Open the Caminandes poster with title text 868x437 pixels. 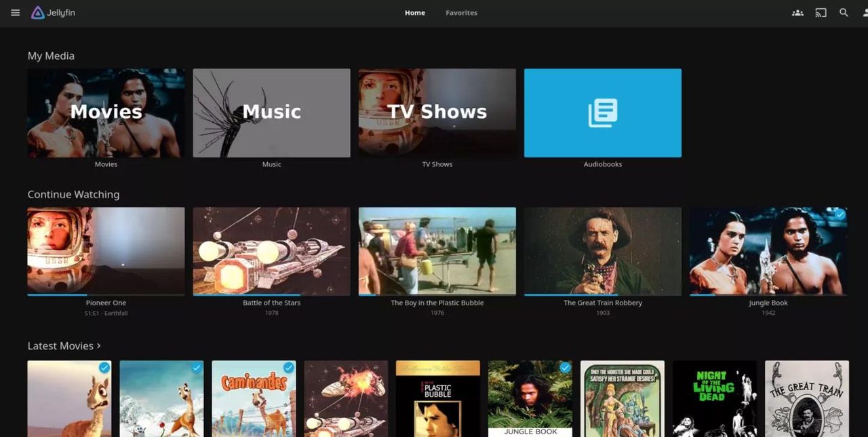(x=254, y=398)
